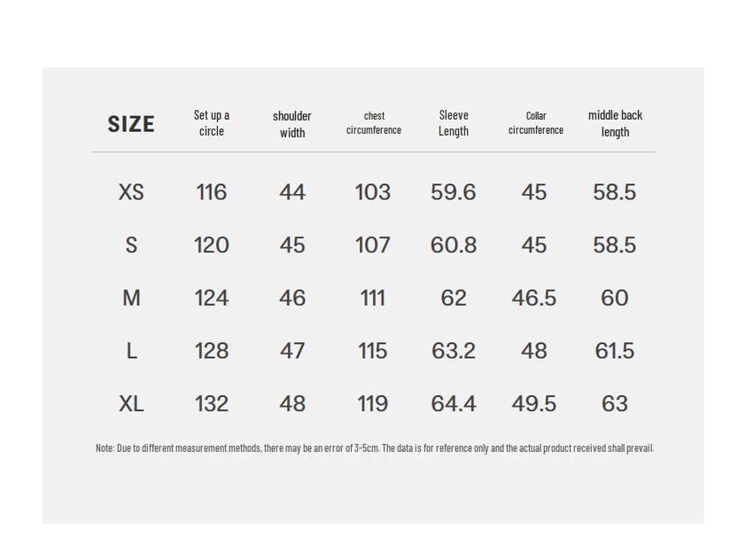
Task: Click the 'middle back length' header
Action: point(615,124)
